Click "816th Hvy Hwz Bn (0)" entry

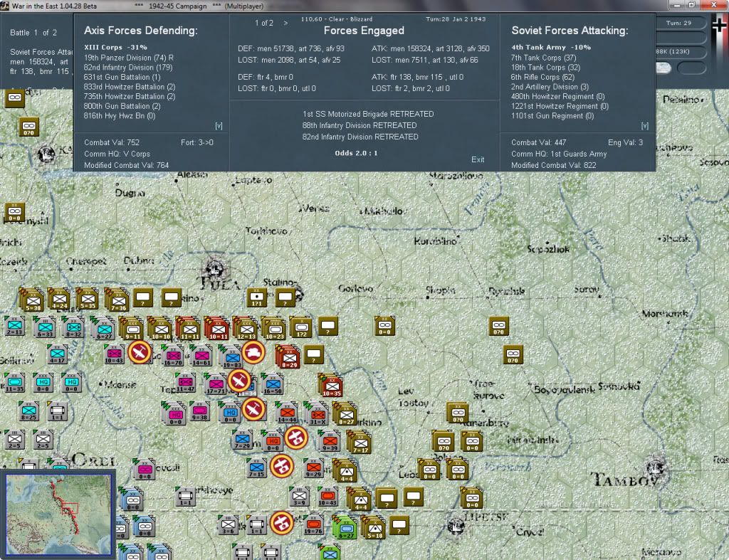tap(120, 116)
